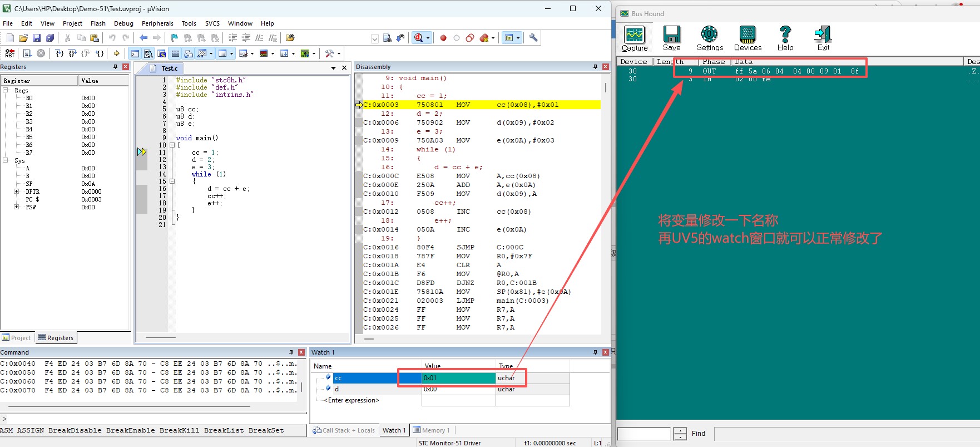
Task: Switch to the Project panel tab
Action: click(x=17, y=338)
